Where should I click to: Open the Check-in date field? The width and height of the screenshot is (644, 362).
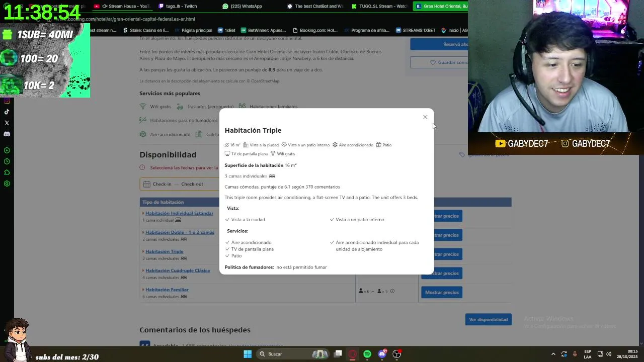162,184
